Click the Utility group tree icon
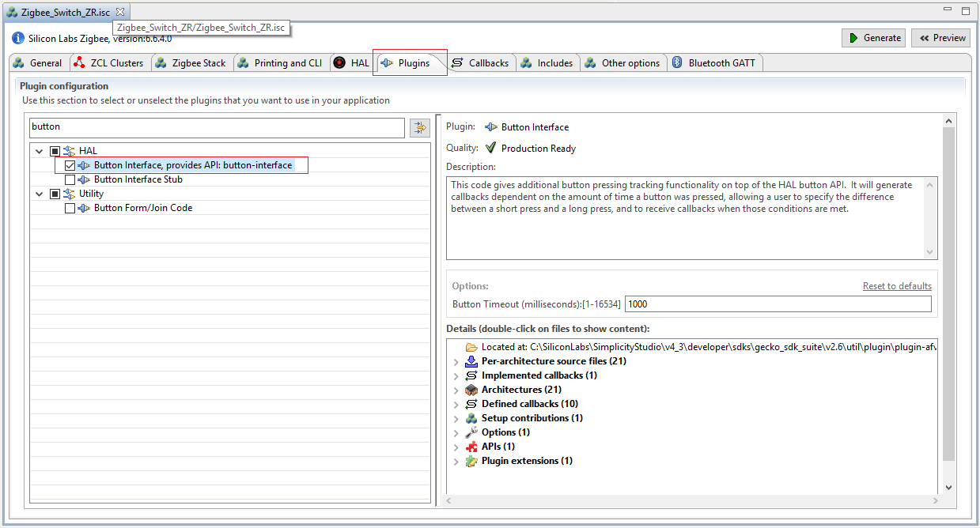Viewport: 980px width, 528px height. tap(69, 194)
